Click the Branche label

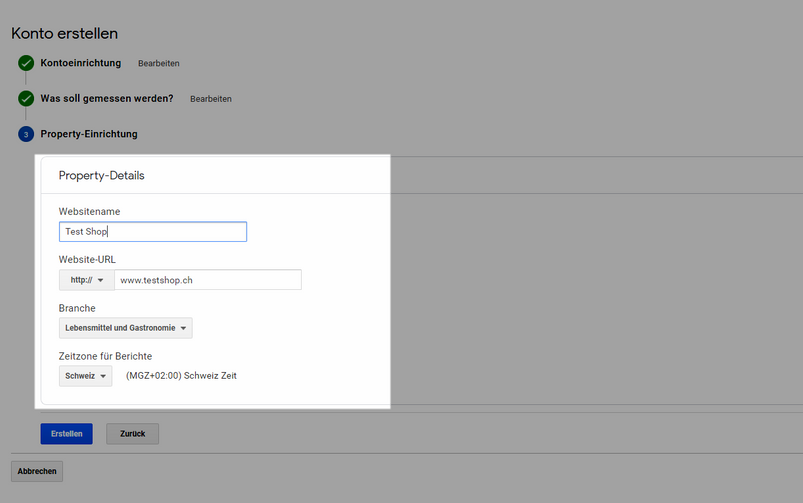coord(77,308)
